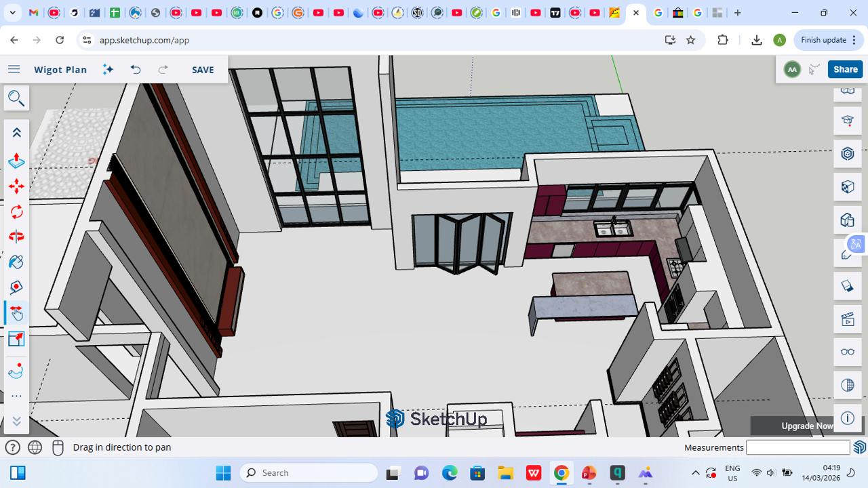Click the Share button
The width and height of the screenshot is (868, 488).
pos(845,69)
